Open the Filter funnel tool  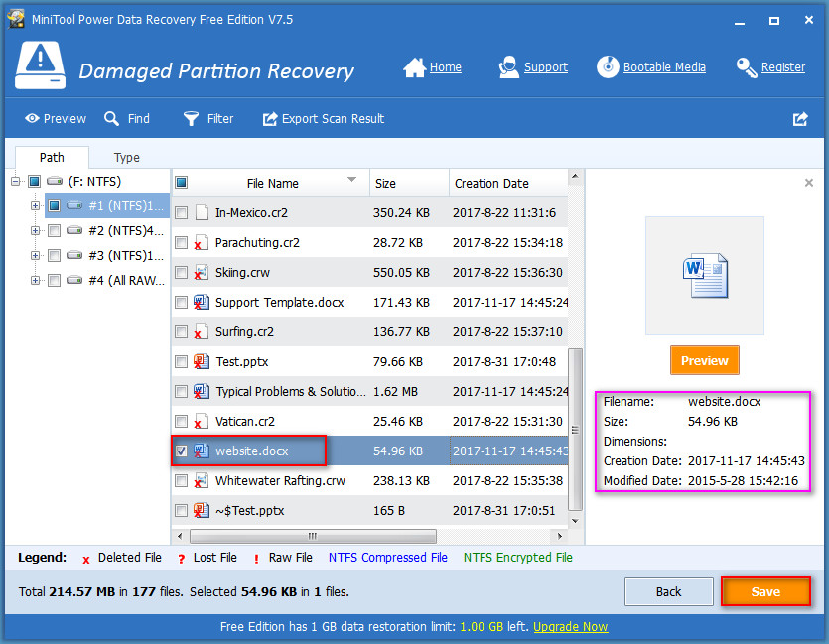pos(207,119)
